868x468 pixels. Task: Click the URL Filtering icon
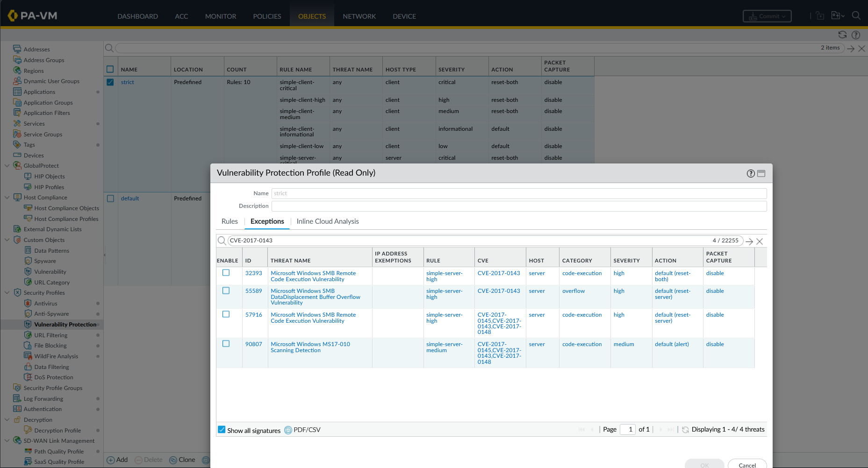coord(28,335)
